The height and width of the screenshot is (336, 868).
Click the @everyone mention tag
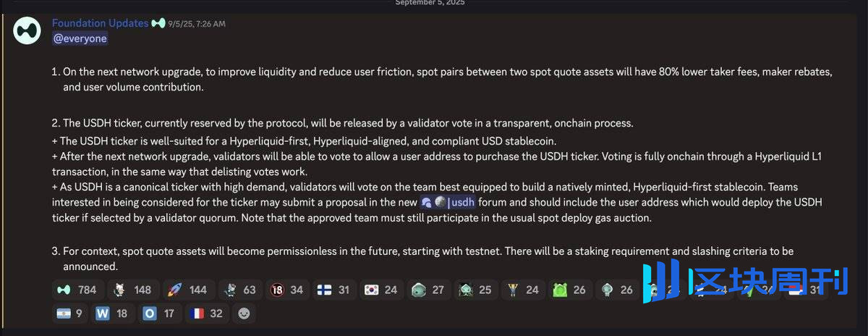tap(80, 38)
